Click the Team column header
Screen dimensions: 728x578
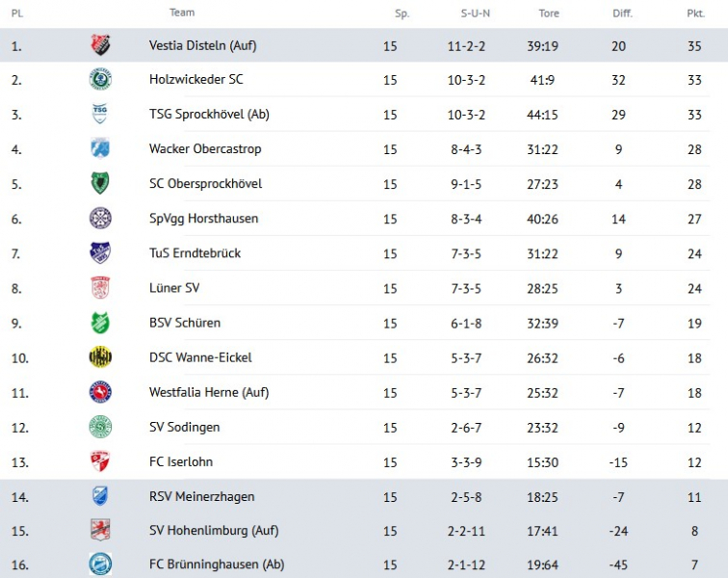182,13
